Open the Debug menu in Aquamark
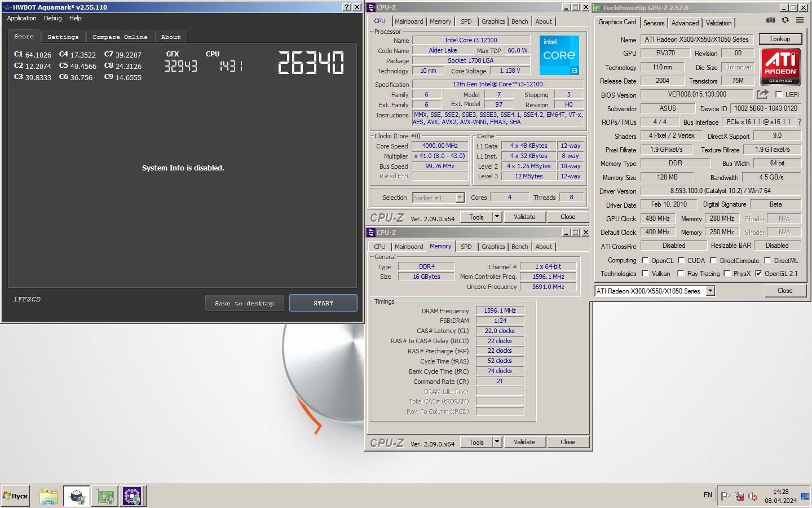The width and height of the screenshot is (812, 508). [x=53, y=18]
